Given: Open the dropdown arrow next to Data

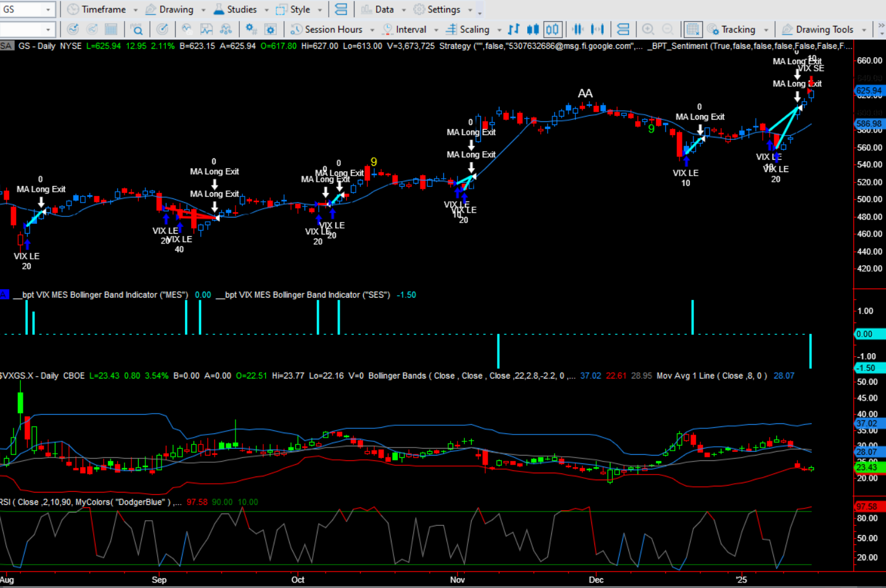Looking at the screenshot, I should click(403, 9).
